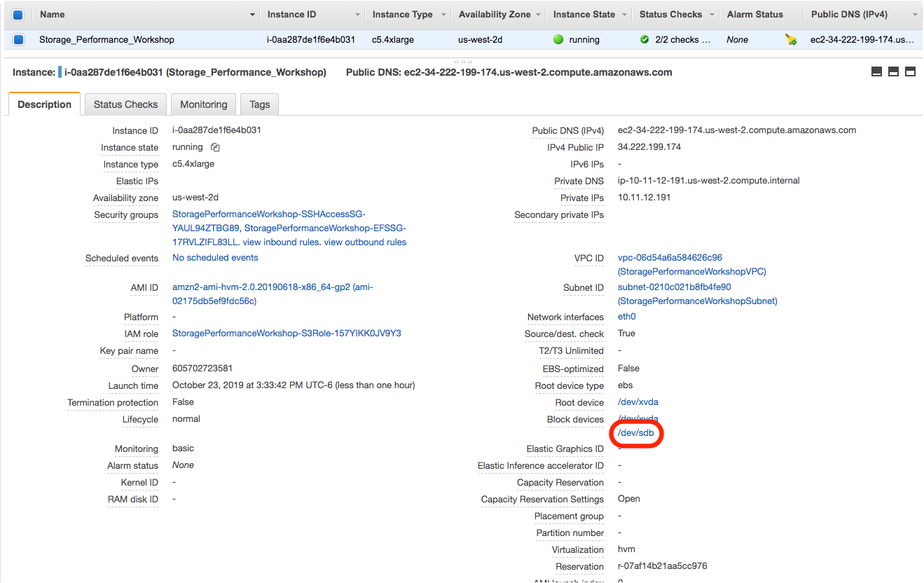Click the green running state indicator icon

click(x=558, y=40)
